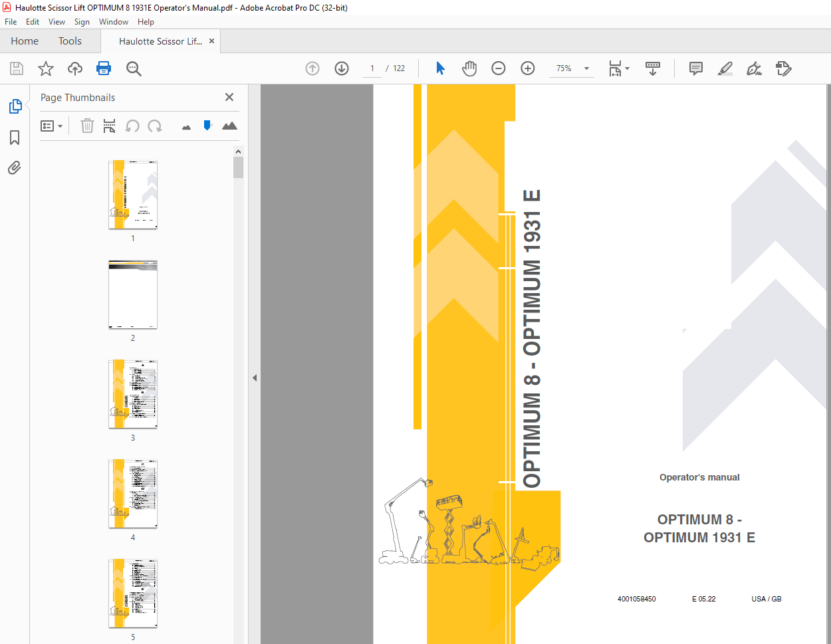This screenshot has height=644, width=831.
Task: Go to next page arrow
Action: [342, 68]
